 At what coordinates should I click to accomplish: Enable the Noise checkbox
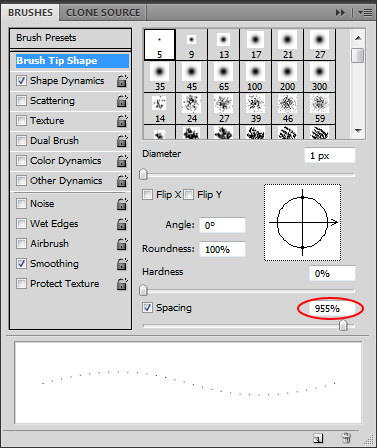[21, 204]
